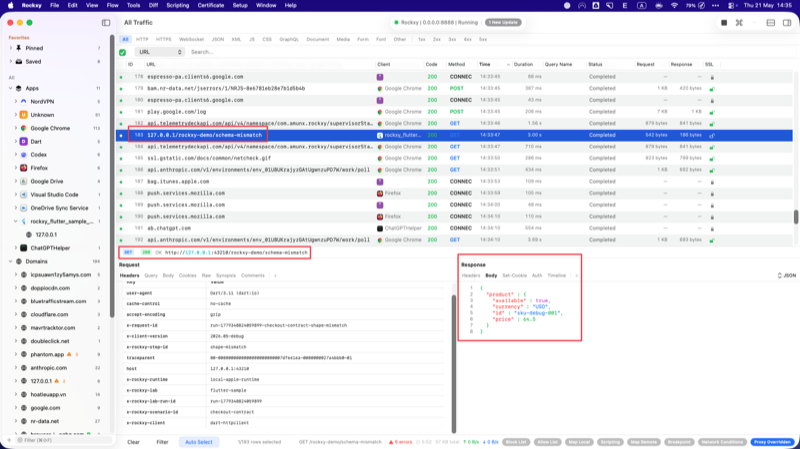Toggle the Auto Select button
This screenshot has height=449, width=800.
click(x=198, y=442)
